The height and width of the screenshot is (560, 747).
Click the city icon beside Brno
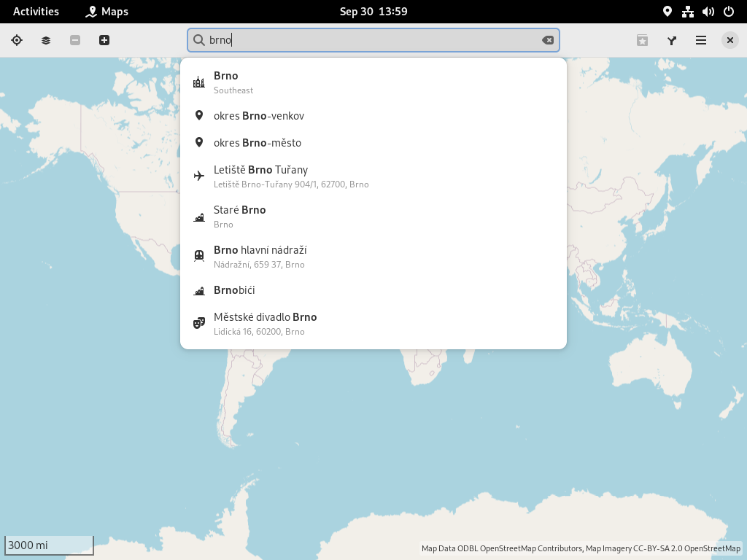tap(199, 82)
